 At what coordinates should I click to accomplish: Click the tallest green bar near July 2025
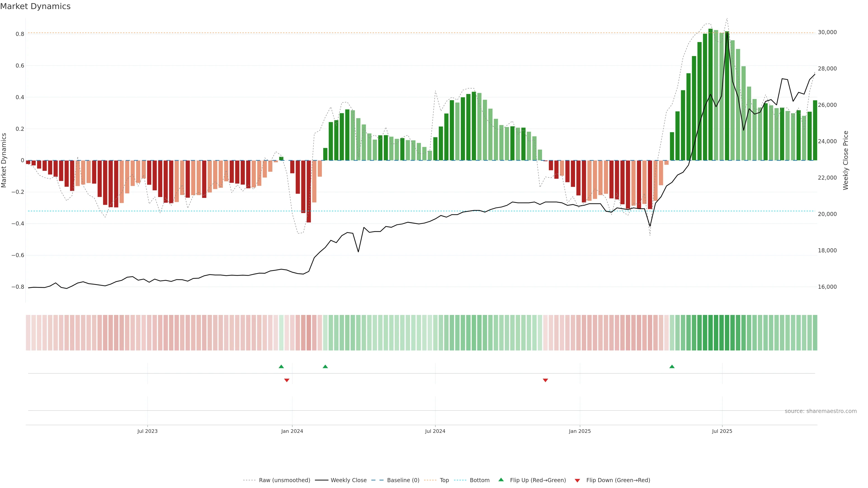(710, 94)
